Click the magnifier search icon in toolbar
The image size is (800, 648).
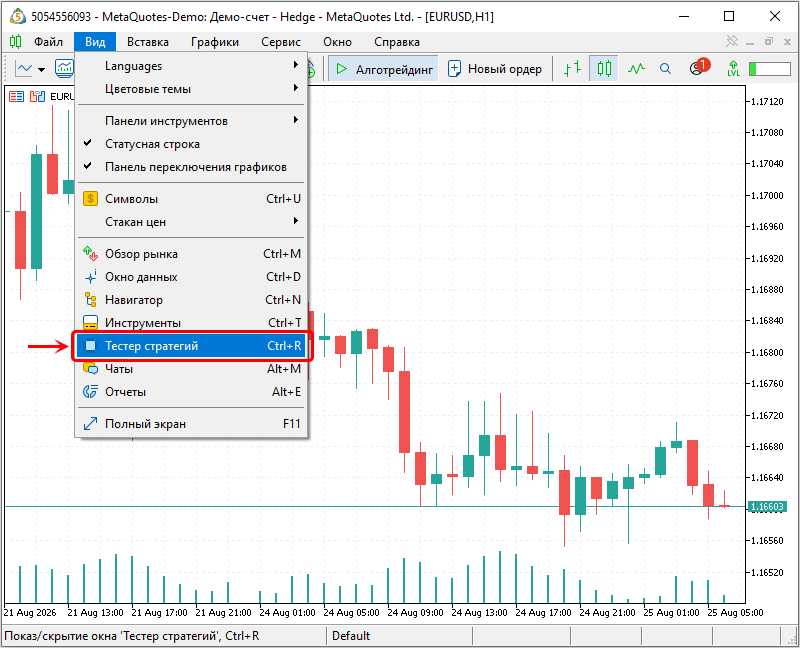pyautogui.click(x=665, y=68)
